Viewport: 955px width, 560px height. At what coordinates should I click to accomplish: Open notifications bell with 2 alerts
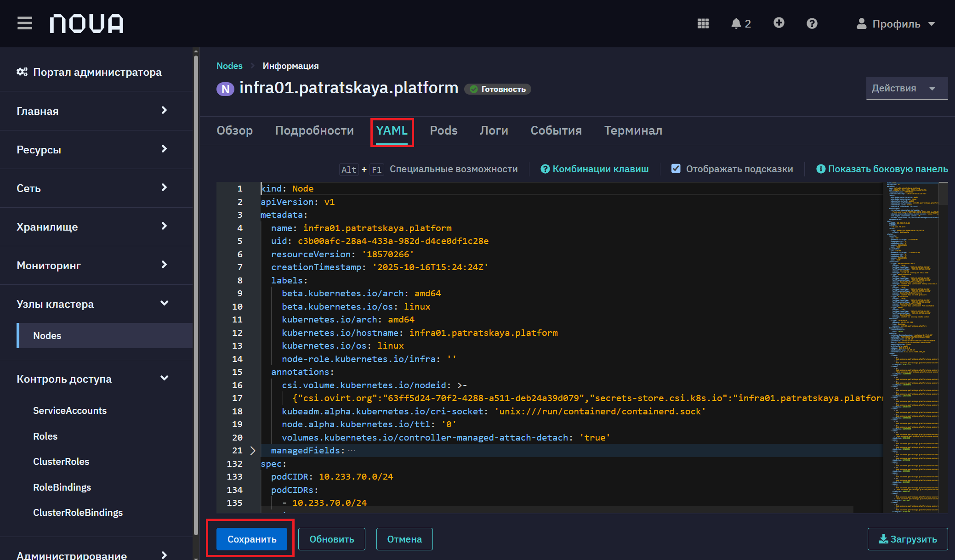(x=741, y=23)
